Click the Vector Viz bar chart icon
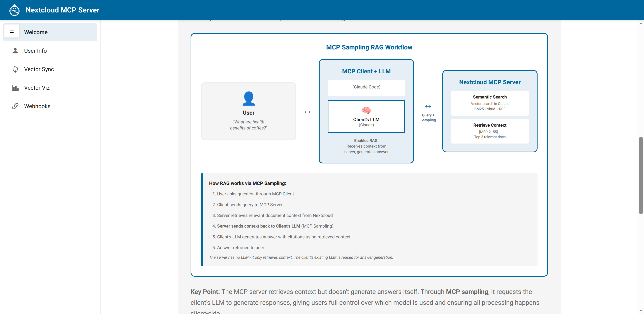This screenshot has width=644, height=314. [x=15, y=88]
